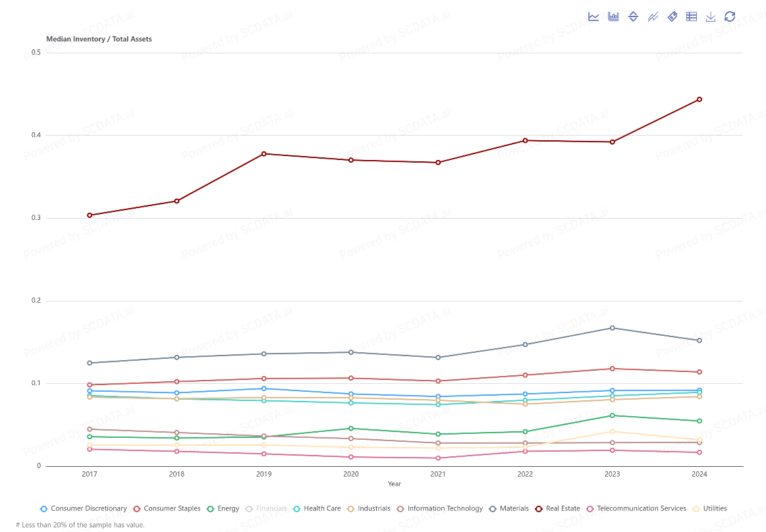Click the tag label icon
Screen dimensions: 766x532
[x=672, y=16]
